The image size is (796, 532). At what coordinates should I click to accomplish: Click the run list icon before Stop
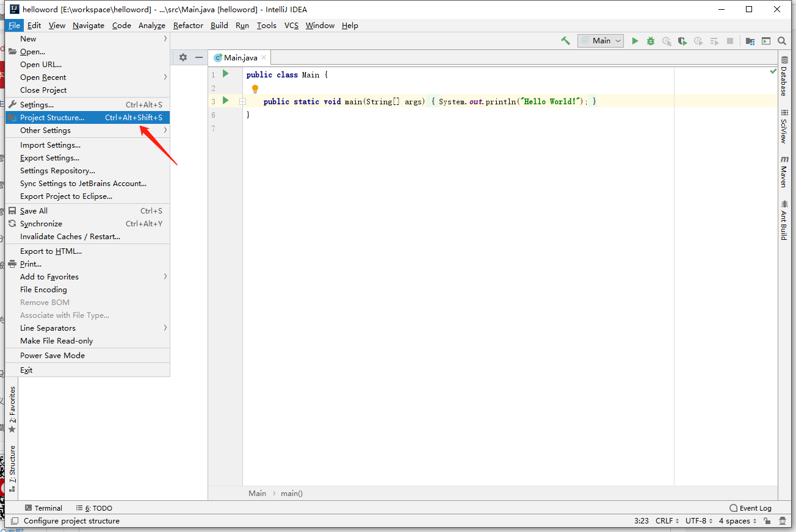(714, 41)
